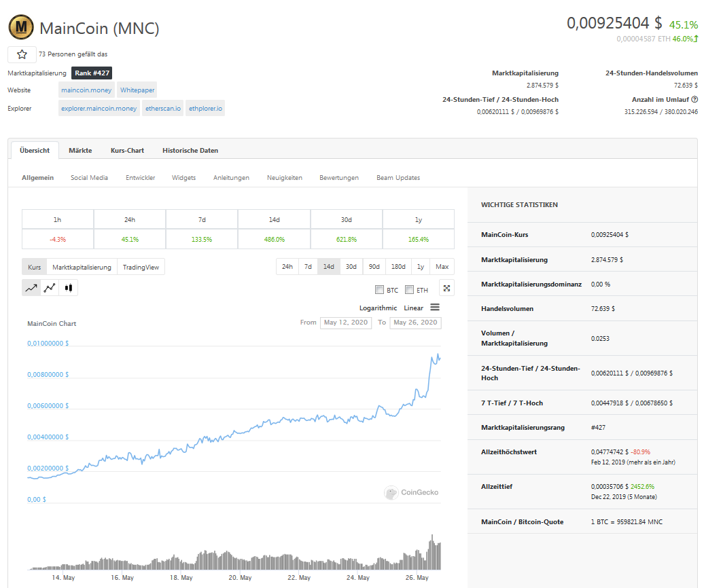Click the circulating supply help icon

click(x=694, y=99)
